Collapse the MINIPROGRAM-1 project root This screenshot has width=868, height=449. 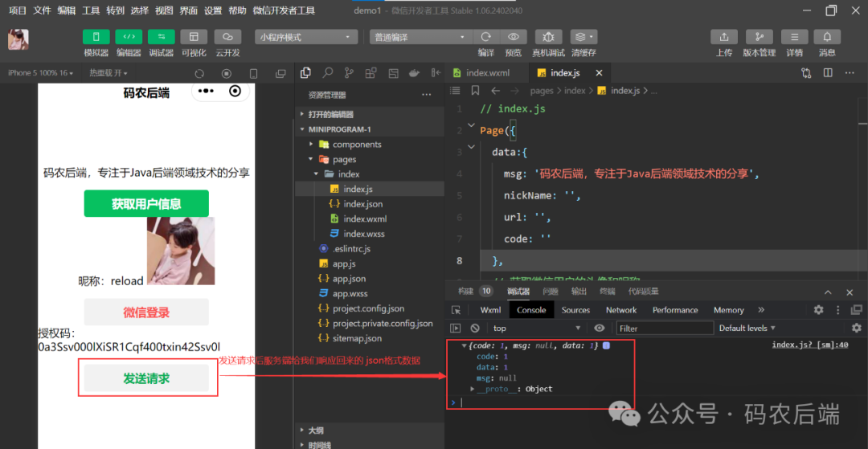(x=370, y=129)
